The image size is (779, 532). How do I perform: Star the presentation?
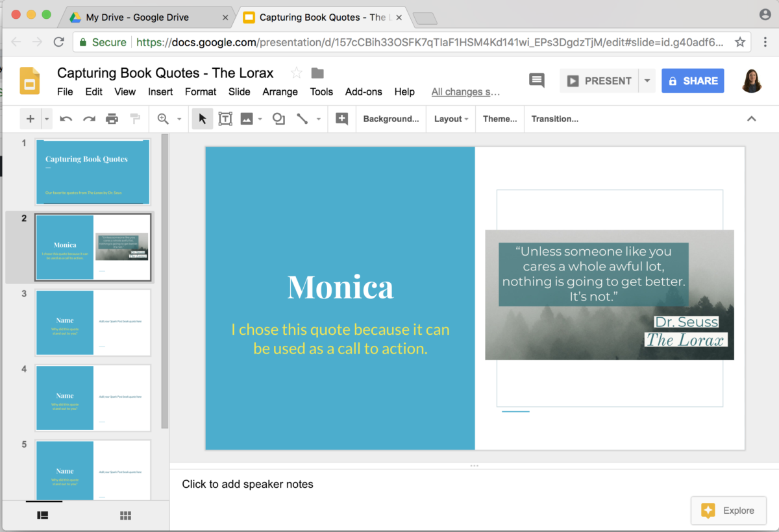[297, 73]
